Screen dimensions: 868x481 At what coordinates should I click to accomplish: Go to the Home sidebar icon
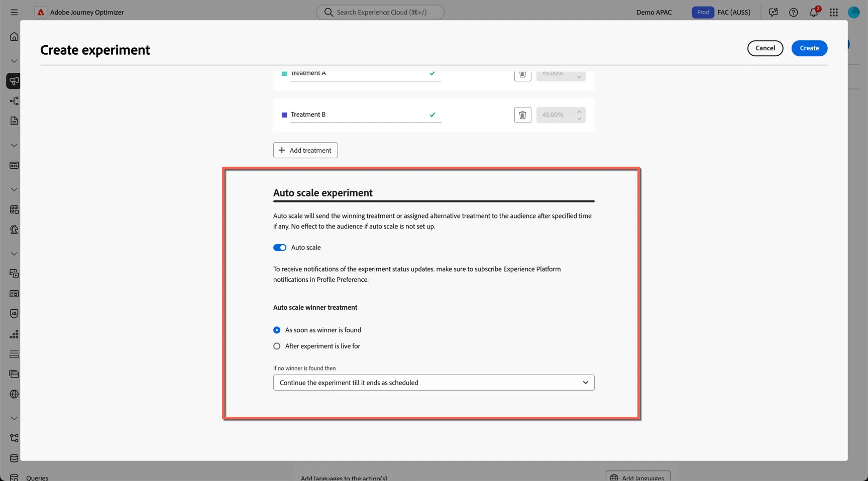click(14, 37)
